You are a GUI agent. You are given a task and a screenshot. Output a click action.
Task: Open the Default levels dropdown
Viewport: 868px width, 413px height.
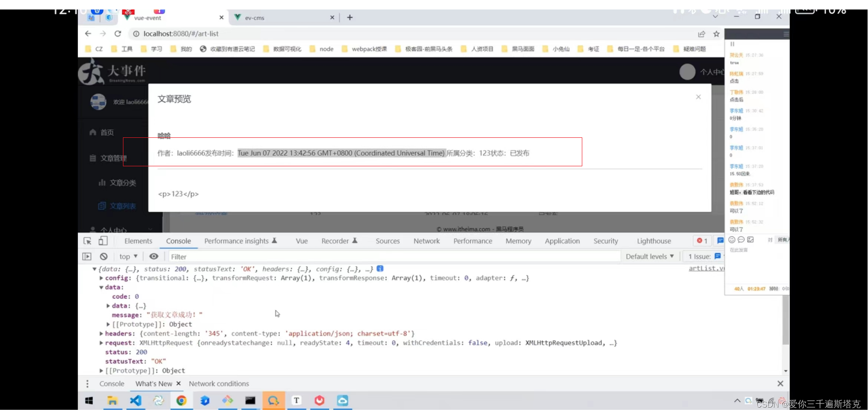point(650,257)
